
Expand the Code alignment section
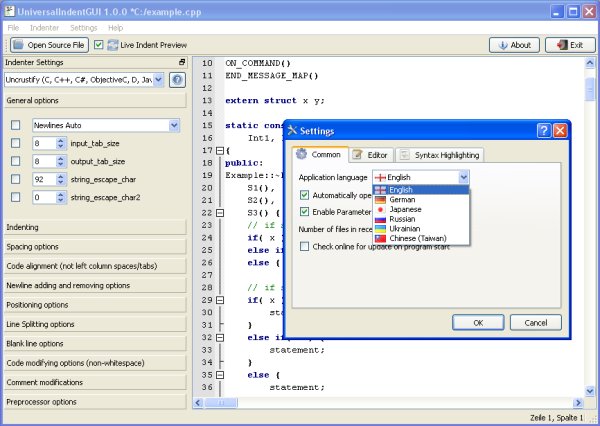(x=95, y=266)
